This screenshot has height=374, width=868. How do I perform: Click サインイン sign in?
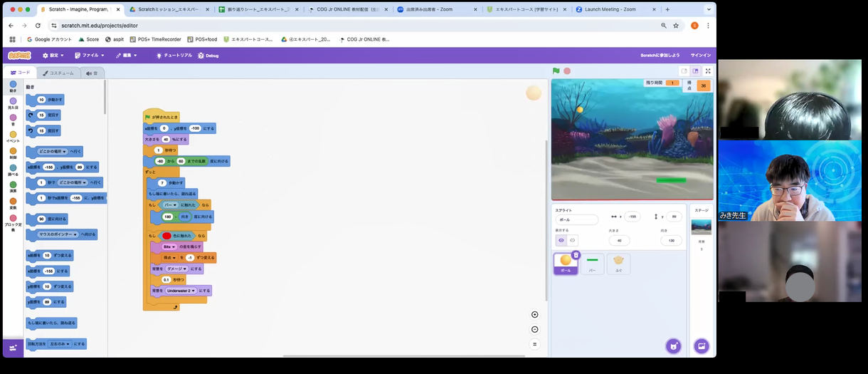[701, 55]
